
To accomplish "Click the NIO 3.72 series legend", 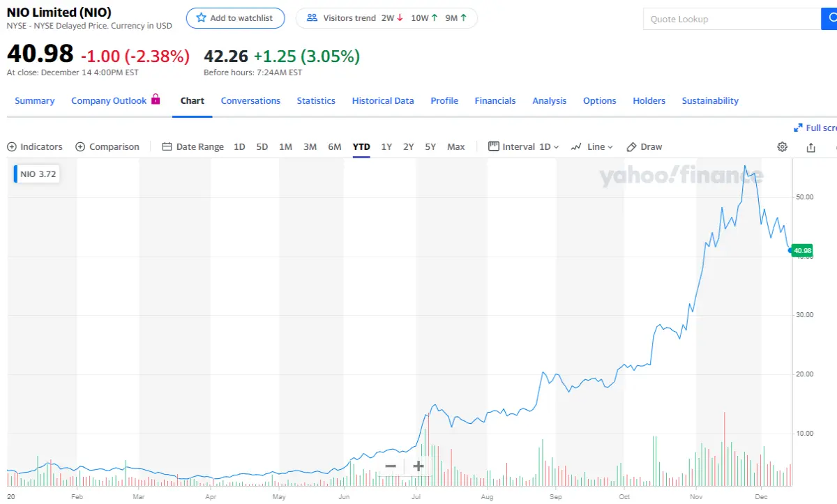I will click(x=36, y=174).
